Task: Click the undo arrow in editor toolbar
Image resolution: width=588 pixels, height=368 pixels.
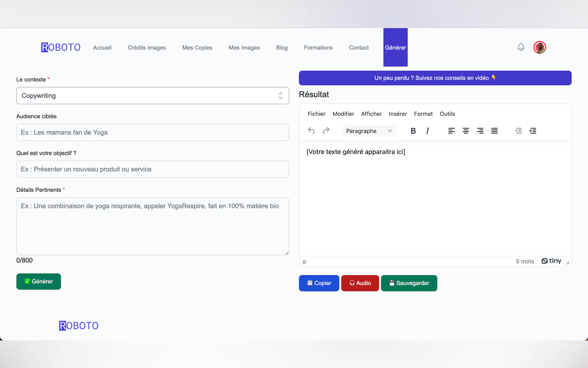Action: [x=311, y=131]
